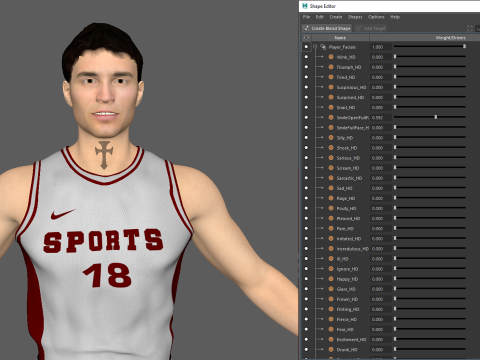Click the Serious_HD target shape icon
480x360 pixels.
coord(331,158)
